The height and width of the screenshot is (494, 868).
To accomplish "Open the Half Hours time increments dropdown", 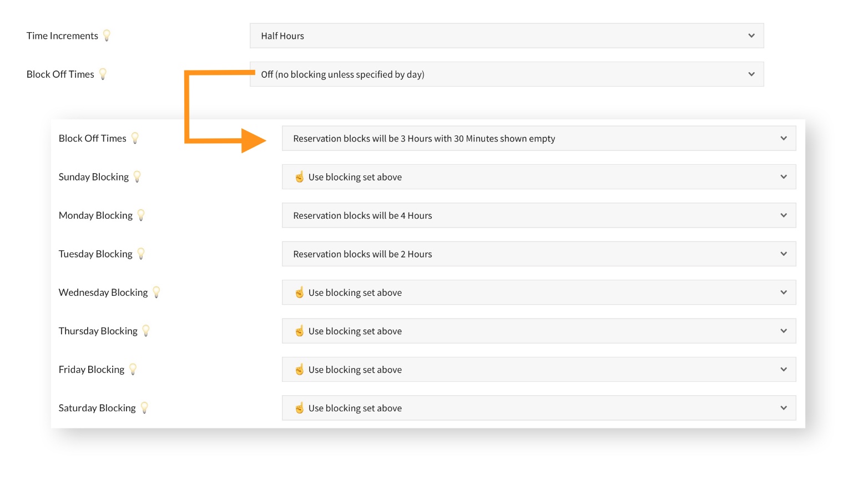I will tap(506, 36).
